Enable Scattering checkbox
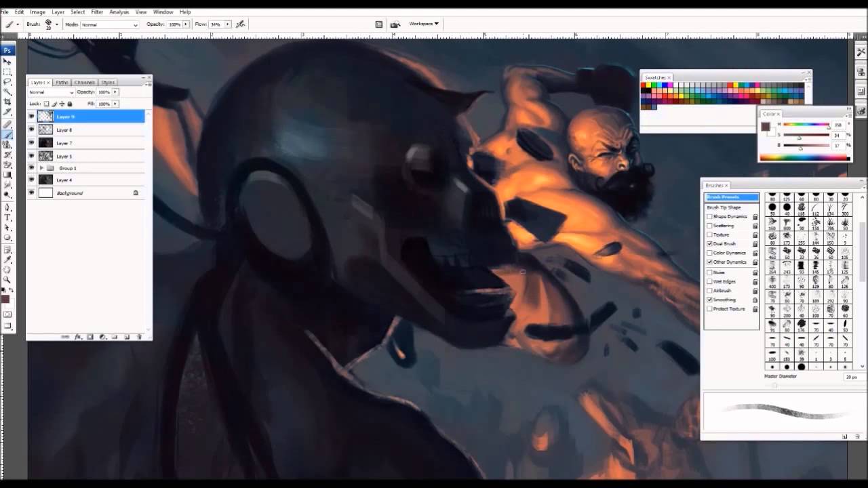Screen dimensions: 868x488 709,226
